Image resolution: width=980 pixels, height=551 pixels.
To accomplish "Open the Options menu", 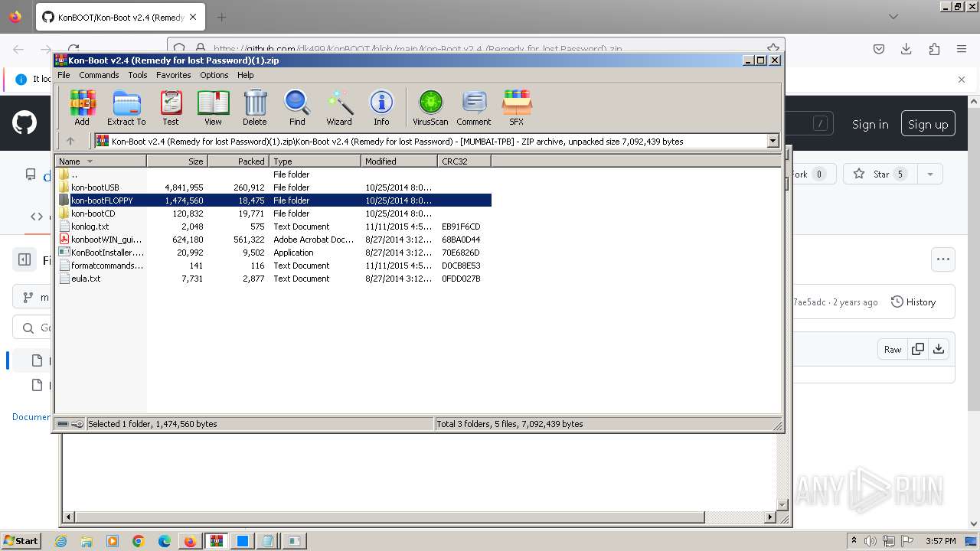I will click(214, 75).
